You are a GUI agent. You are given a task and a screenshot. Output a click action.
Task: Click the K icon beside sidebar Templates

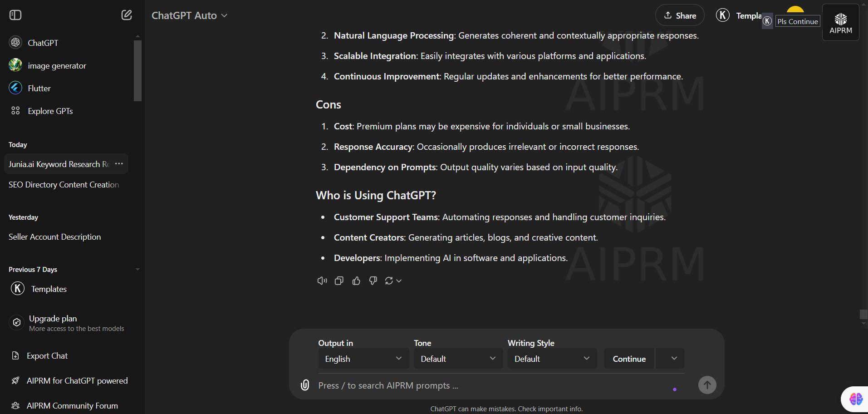tap(18, 288)
